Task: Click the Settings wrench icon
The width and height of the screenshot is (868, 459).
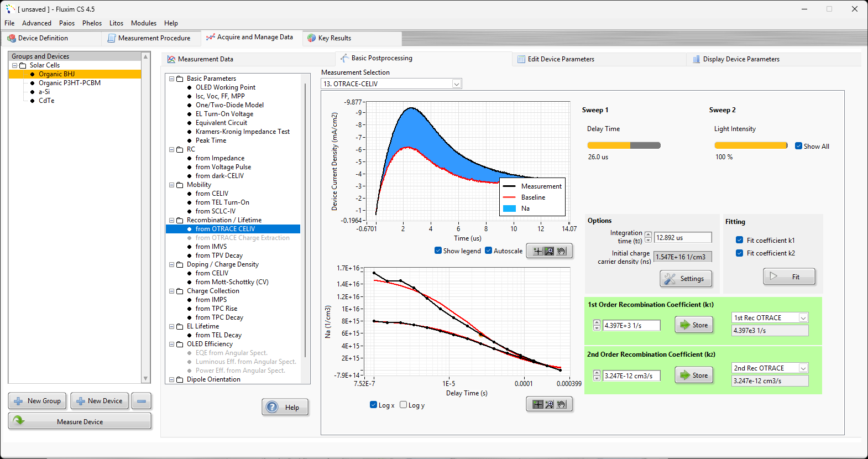Action: pos(670,279)
